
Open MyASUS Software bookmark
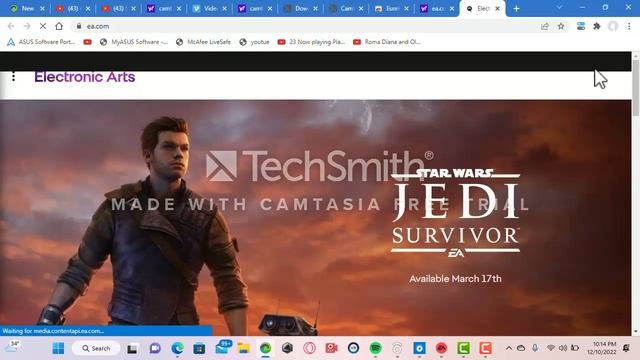tap(133, 42)
